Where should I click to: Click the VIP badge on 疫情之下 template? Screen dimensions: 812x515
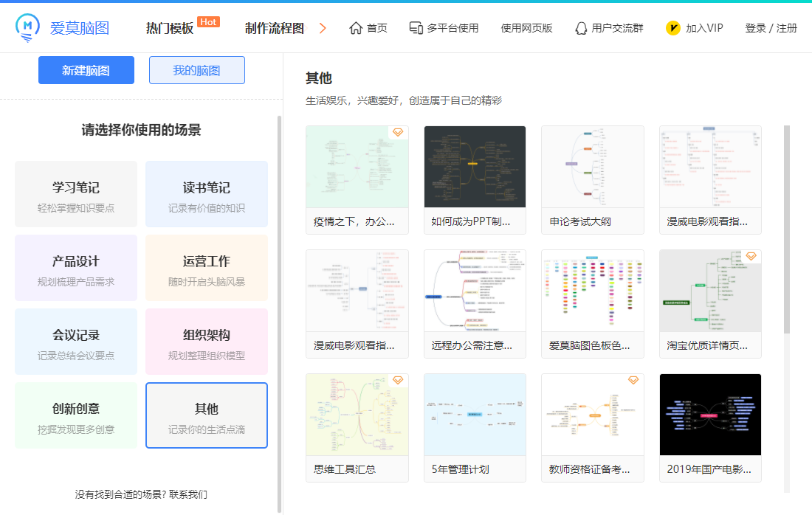pyautogui.click(x=398, y=132)
